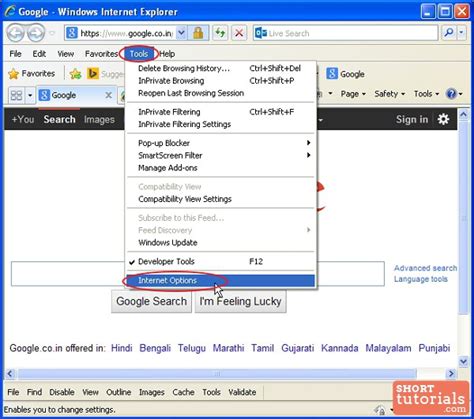Switch Google to Tamil
The width and height of the screenshot is (474, 419).
point(263,348)
